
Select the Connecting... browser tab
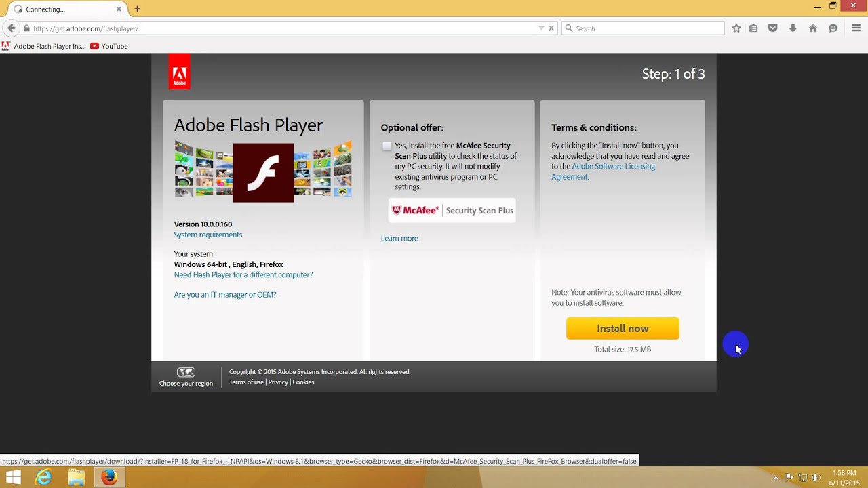click(66, 9)
